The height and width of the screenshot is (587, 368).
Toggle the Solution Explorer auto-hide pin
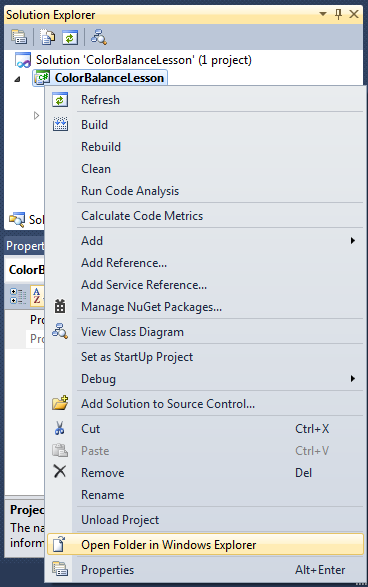tap(338, 14)
